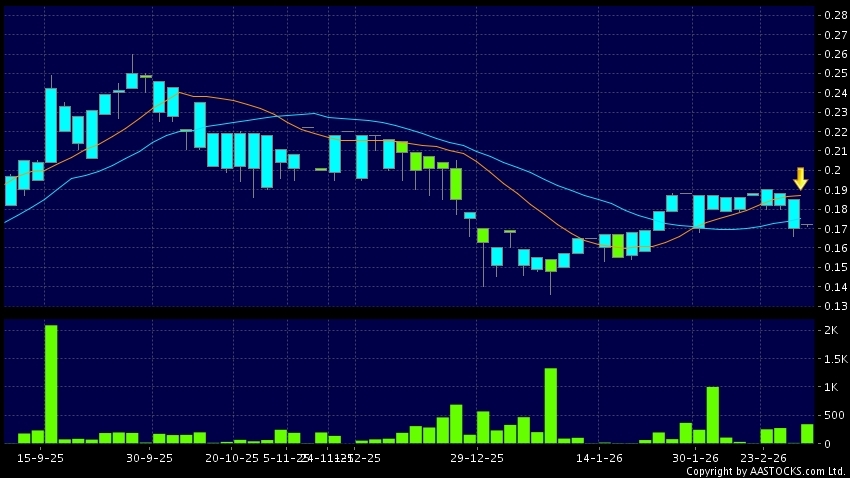Click the tallest volume bar above 2K
This screenshot has height=478, width=850.
pyautogui.click(x=51, y=384)
